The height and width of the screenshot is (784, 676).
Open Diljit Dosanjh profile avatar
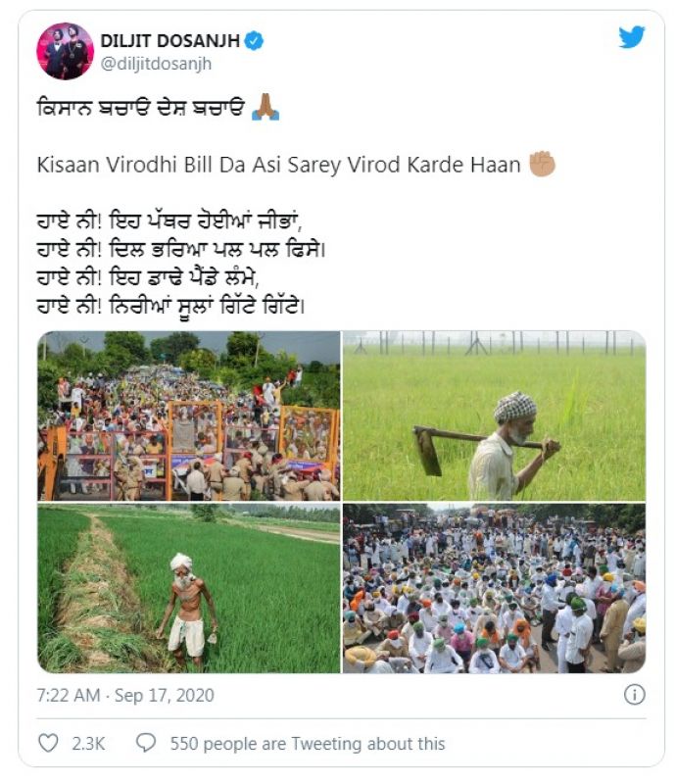pyautogui.click(x=65, y=51)
